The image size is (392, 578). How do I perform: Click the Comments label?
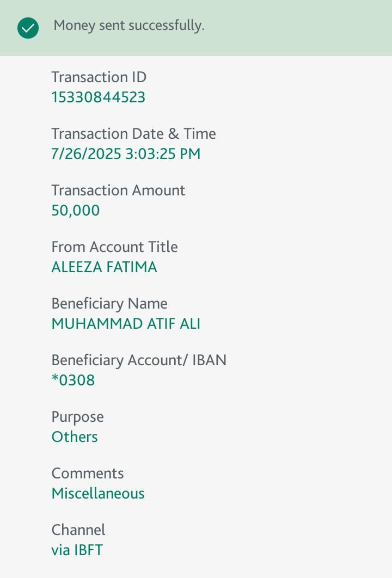point(88,474)
